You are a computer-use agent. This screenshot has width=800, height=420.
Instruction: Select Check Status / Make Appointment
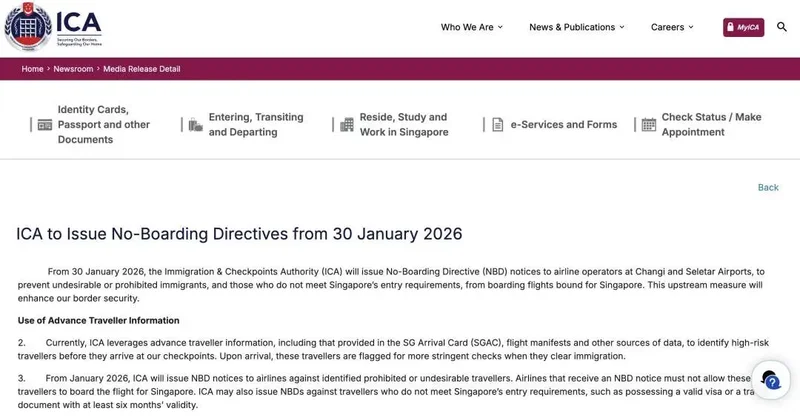711,125
